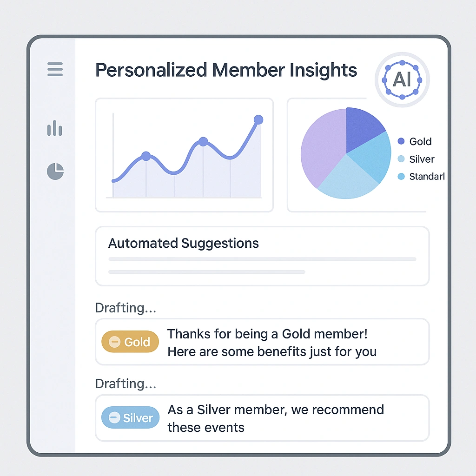Click the Standard legend dot
Viewport: 476px width, 476px height.
pyautogui.click(x=402, y=177)
